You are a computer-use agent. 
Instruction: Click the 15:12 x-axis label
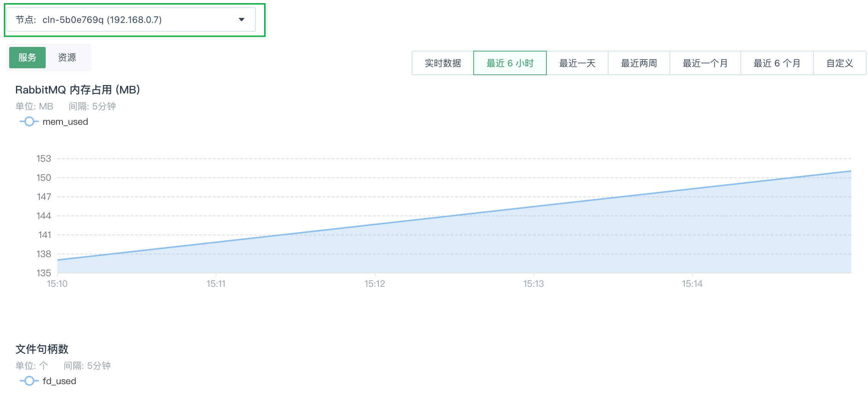click(375, 284)
